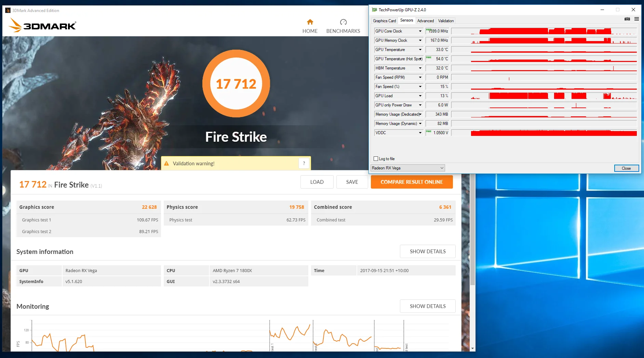
Task: Click the LOAD button
Action: point(317,182)
